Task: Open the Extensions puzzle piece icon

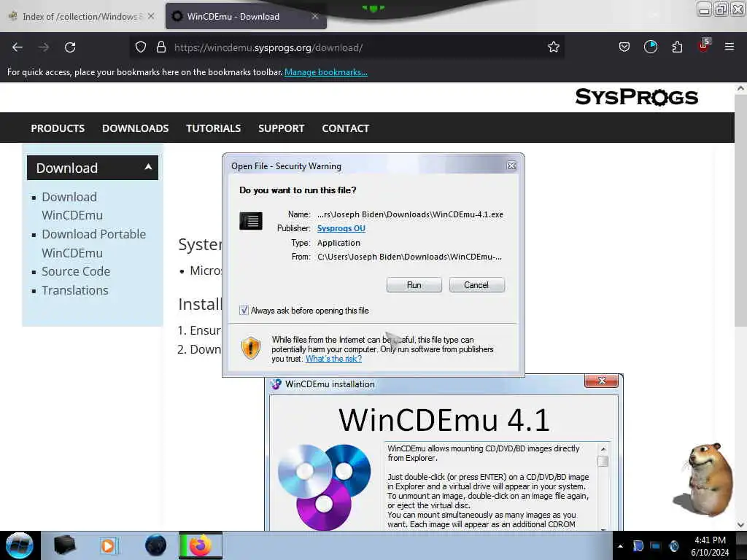Action: click(677, 47)
